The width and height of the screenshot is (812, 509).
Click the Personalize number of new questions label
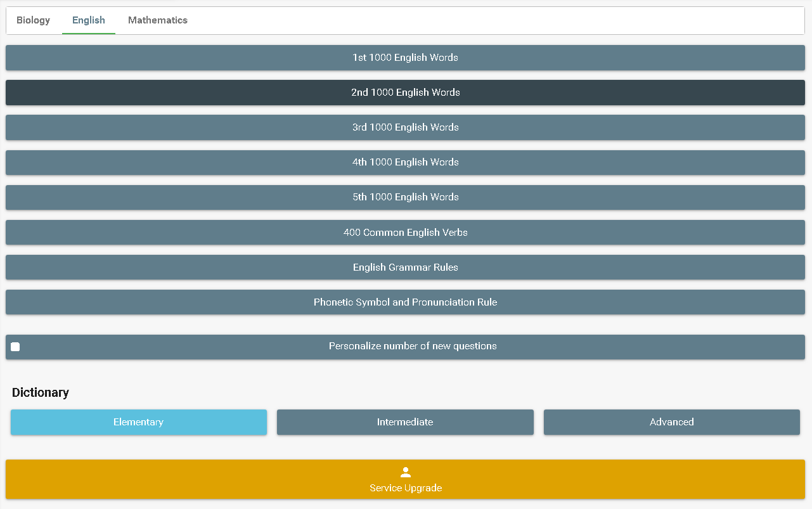click(413, 347)
